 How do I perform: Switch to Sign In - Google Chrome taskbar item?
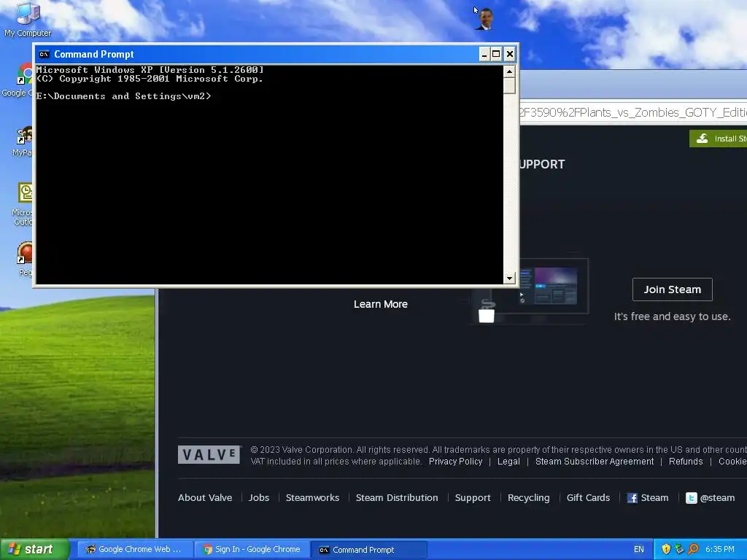tap(252, 549)
